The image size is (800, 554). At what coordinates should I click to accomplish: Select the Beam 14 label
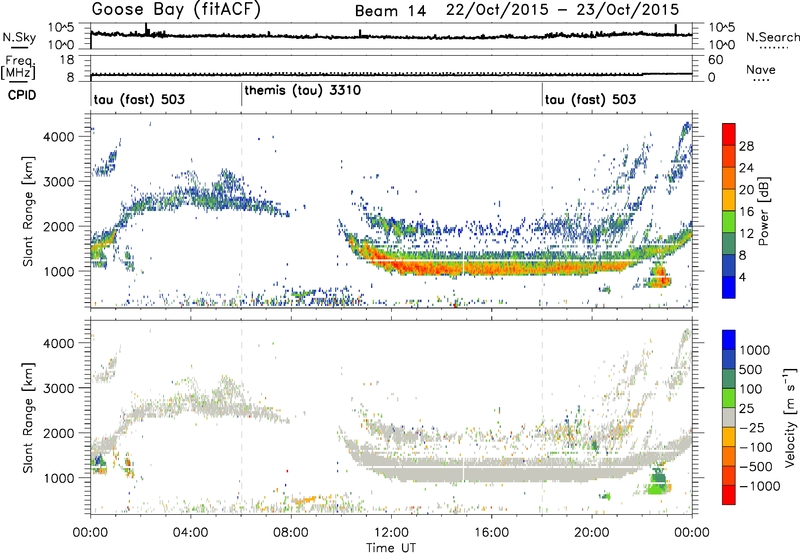click(x=390, y=11)
